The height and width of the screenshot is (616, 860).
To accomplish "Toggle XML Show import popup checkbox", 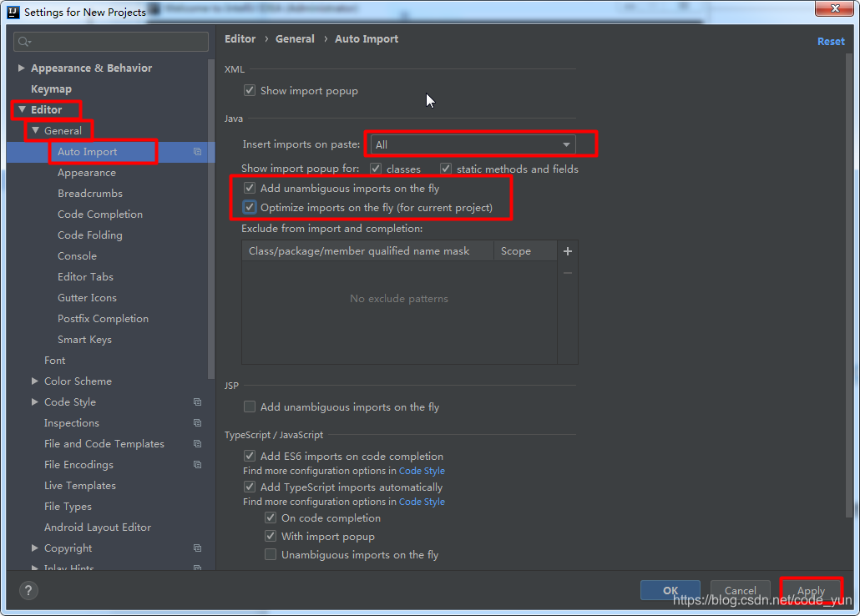I will click(x=250, y=90).
